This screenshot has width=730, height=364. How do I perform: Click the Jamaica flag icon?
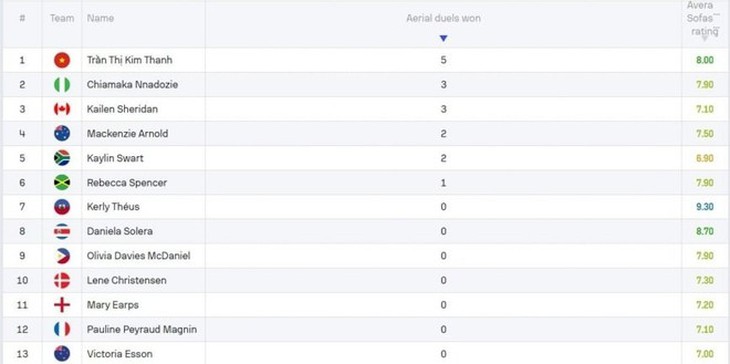62,182
